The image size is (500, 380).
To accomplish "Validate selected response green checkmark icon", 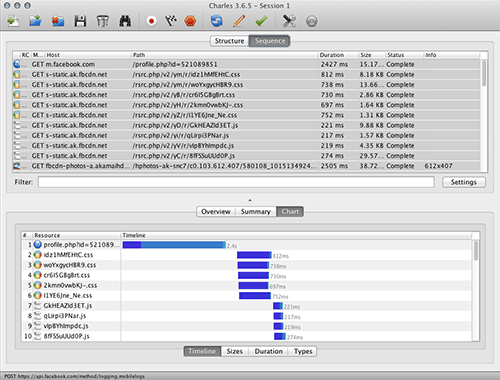I will (x=261, y=21).
